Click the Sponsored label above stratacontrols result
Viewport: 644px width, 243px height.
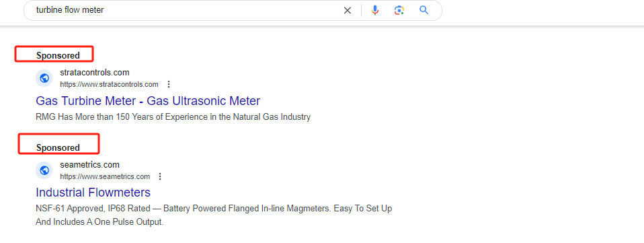[58, 55]
